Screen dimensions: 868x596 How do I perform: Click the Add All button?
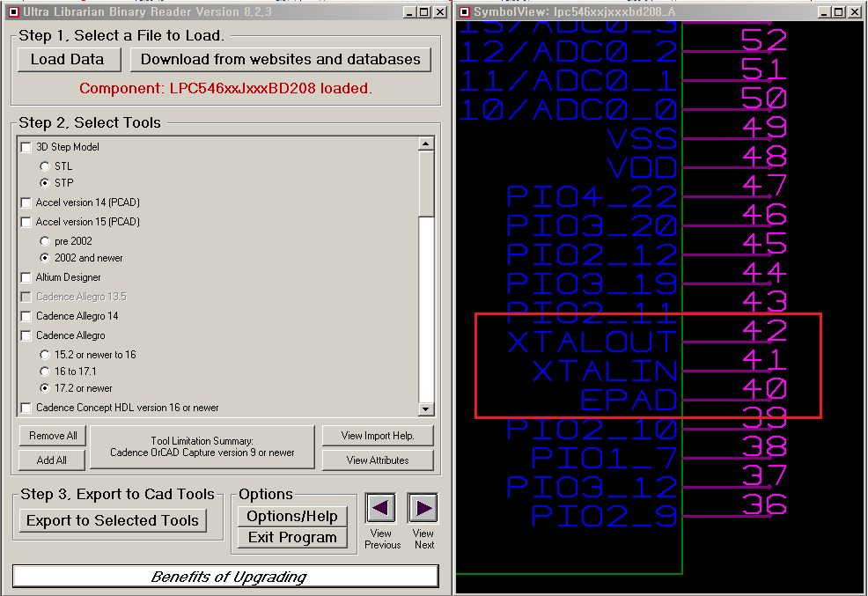pos(52,460)
